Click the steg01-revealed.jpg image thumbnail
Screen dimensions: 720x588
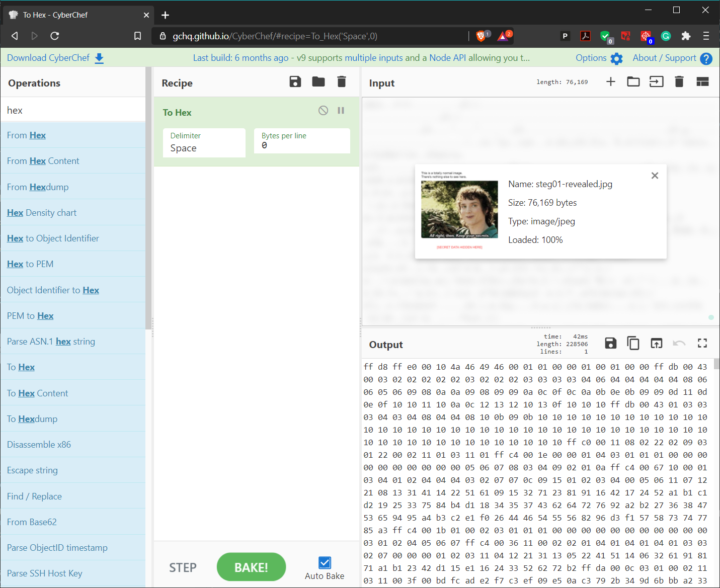[x=459, y=209]
